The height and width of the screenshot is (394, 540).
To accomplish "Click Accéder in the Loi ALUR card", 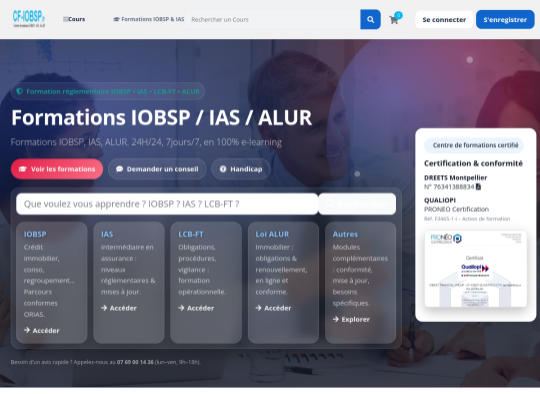I will click(273, 308).
